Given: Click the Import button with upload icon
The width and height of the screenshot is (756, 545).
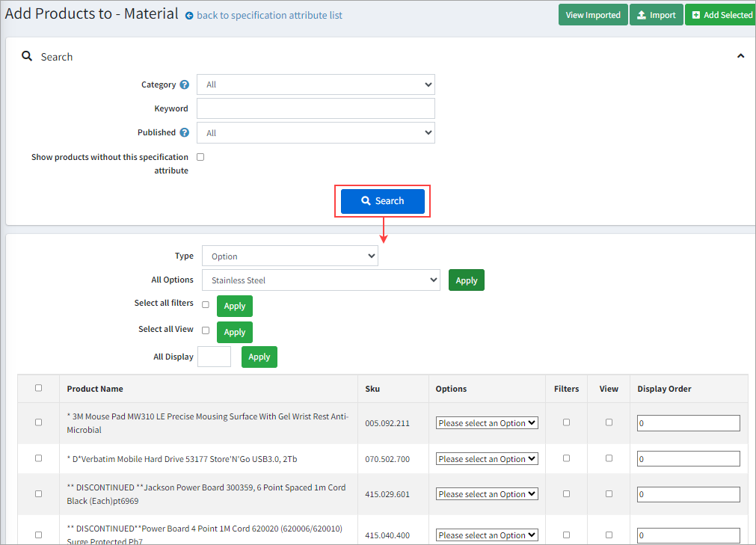Looking at the screenshot, I should (x=656, y=15).
